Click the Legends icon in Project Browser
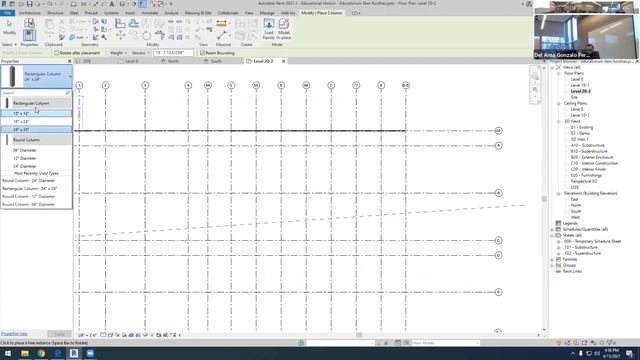The height and width of the screenshot is (360, 640). click(x=558, y=223)
